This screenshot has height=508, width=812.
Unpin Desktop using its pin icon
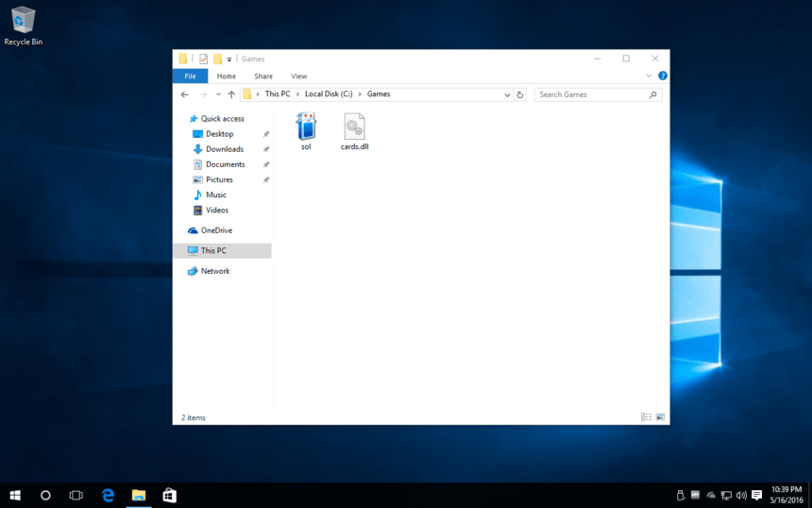point(266,134)
